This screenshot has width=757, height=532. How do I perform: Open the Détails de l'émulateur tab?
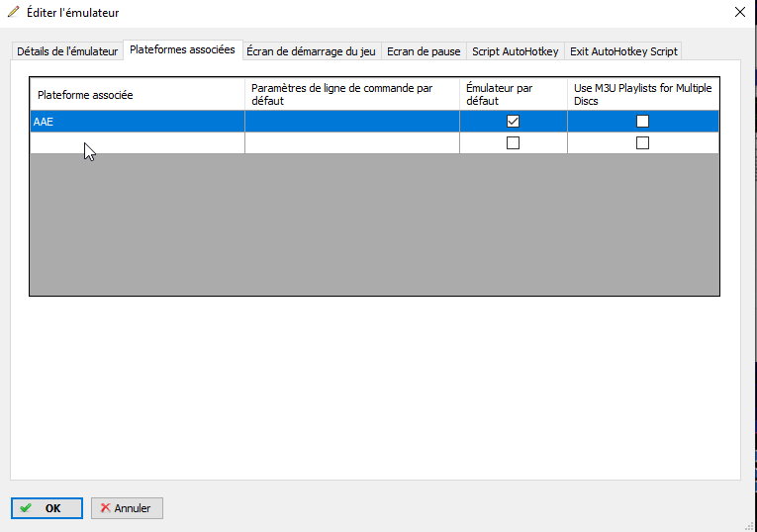[x=67, y=51]
